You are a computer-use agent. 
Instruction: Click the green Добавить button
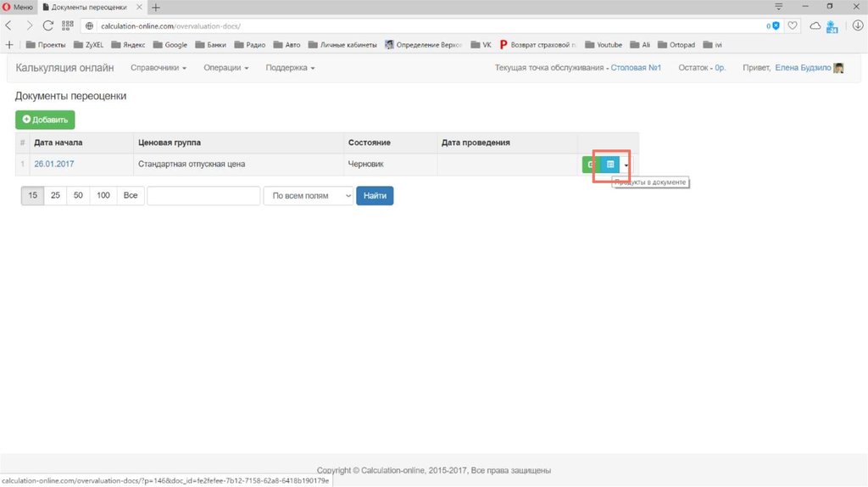click(45, 120)
